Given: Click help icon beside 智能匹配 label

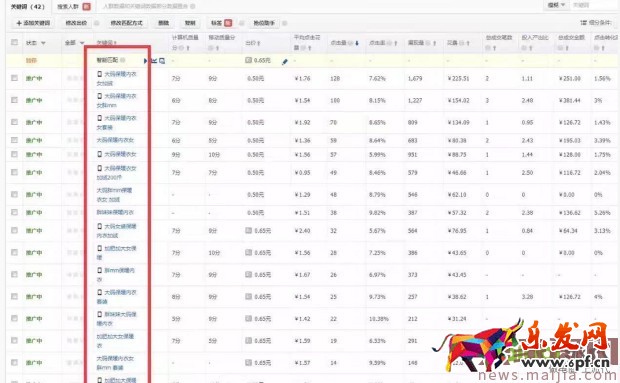Looking at the screenshot, I should click(123, 60).
